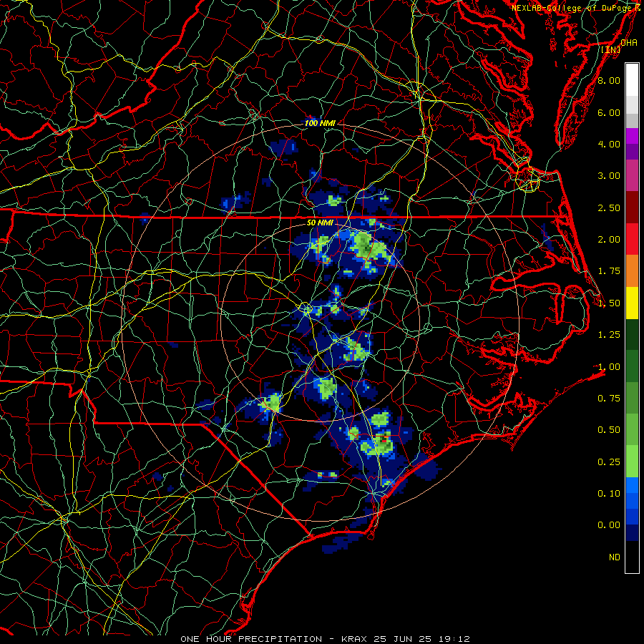644x644 pixels.
Task: Click the KRAX station identifier in caption
Action: point(355,639)
